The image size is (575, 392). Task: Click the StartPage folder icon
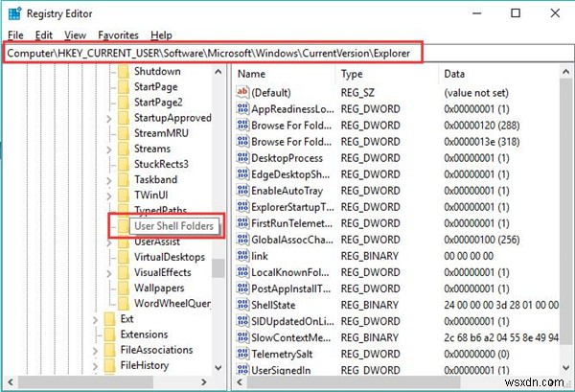tap(124, 86)
